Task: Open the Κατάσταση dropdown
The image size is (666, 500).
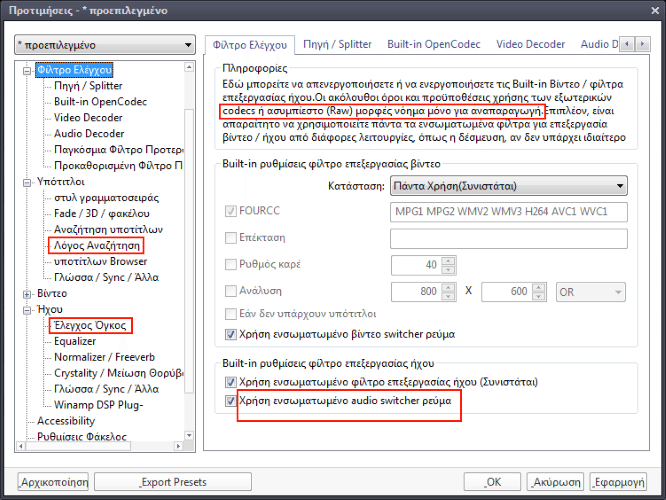Action: click(508, 186)
